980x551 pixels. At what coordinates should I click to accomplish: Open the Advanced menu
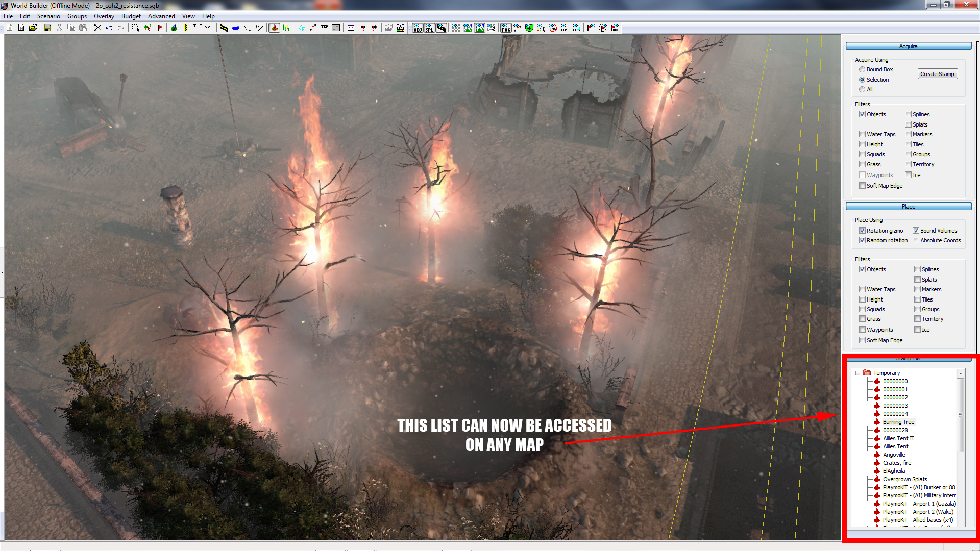(x=161, y=16)
